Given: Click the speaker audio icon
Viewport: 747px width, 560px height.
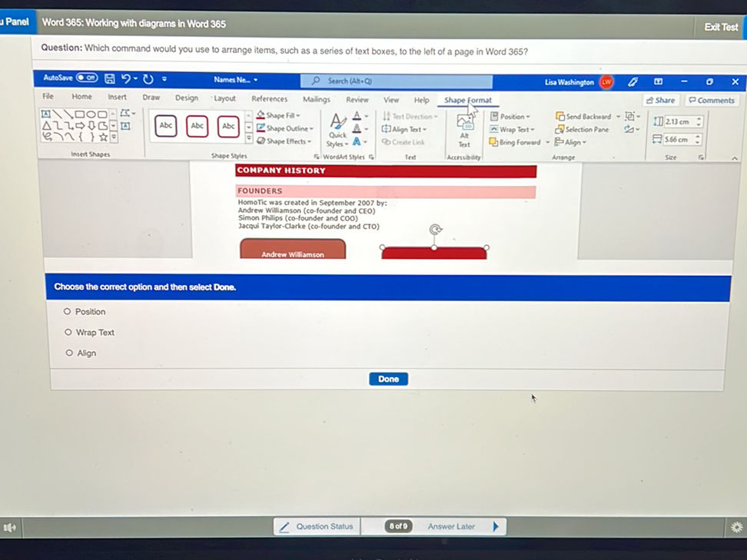Looking at the screenshot, I should coord(9,527).
